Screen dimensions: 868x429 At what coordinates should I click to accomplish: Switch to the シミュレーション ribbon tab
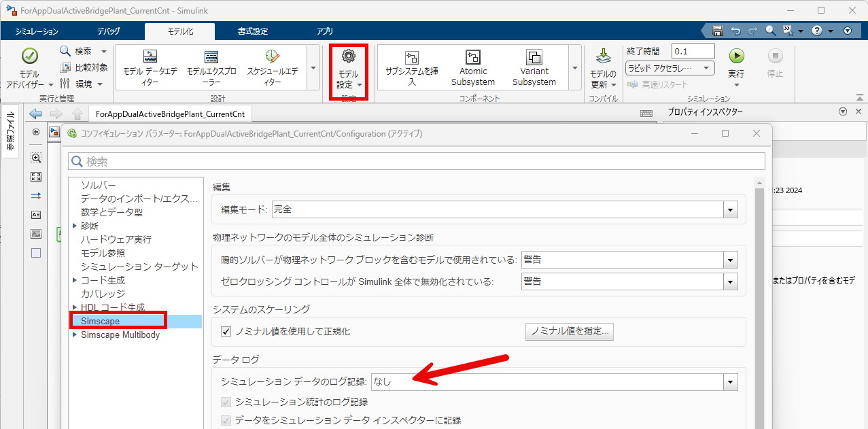37,31
